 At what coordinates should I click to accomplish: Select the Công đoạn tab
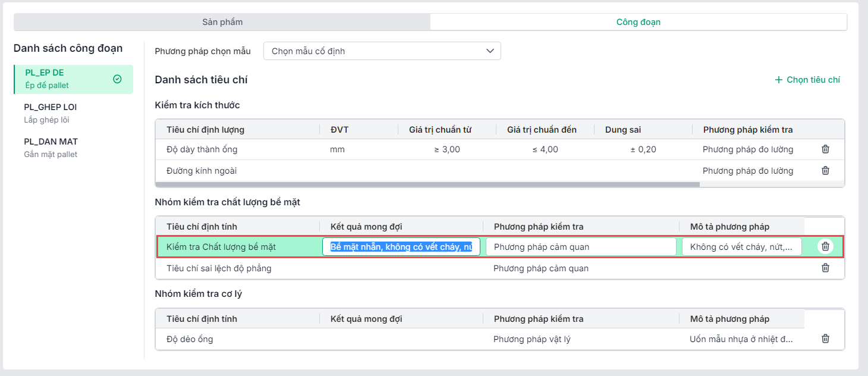[638, 22]
